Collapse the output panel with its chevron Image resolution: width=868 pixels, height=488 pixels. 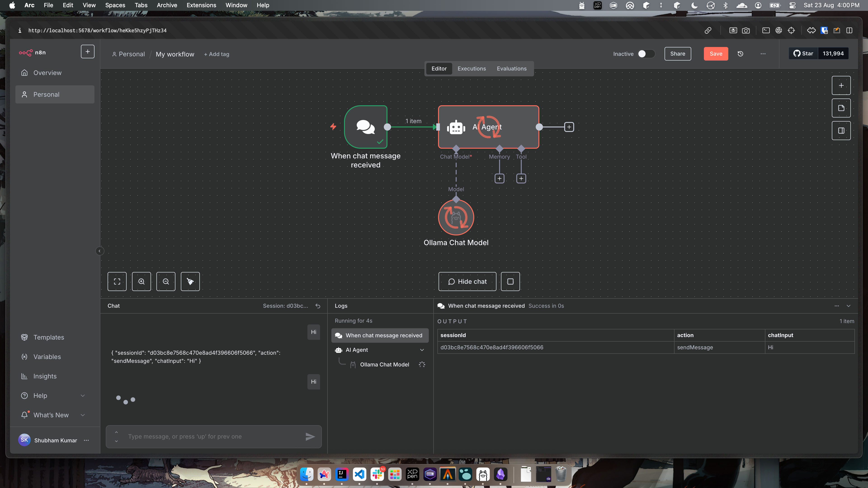(849, 306)
